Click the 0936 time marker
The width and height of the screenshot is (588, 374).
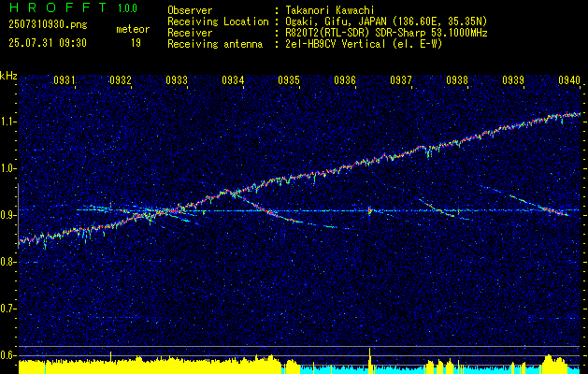coord(345,79)
